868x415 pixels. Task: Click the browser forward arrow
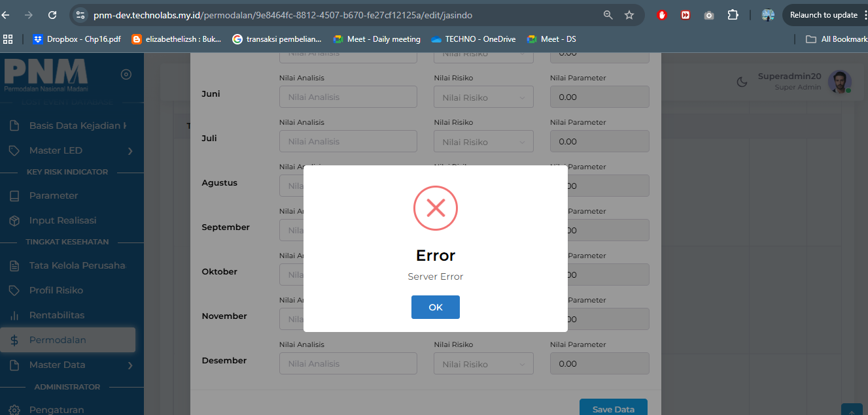[28, 15]
